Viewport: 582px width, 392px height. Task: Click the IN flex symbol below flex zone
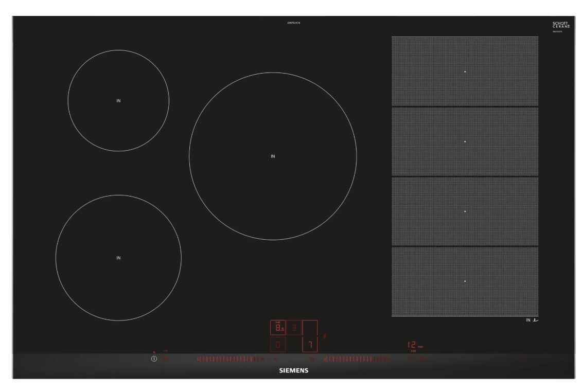(532, 320)
